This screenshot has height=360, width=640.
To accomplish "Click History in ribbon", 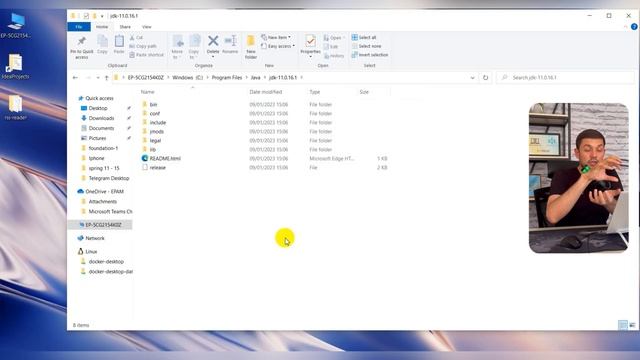I will (x=334, y=56).
